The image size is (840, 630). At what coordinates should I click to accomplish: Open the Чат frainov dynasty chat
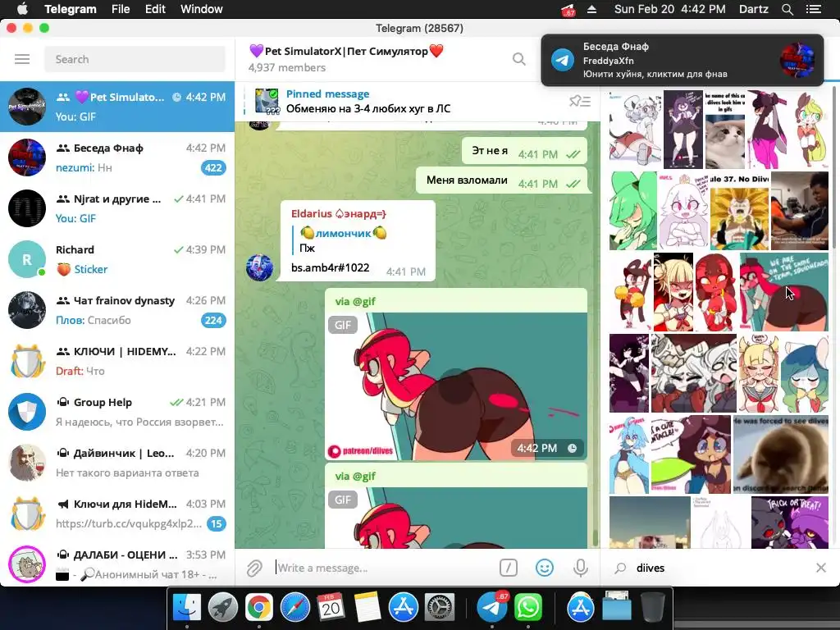pyautogui.click(x=117, y=310)
